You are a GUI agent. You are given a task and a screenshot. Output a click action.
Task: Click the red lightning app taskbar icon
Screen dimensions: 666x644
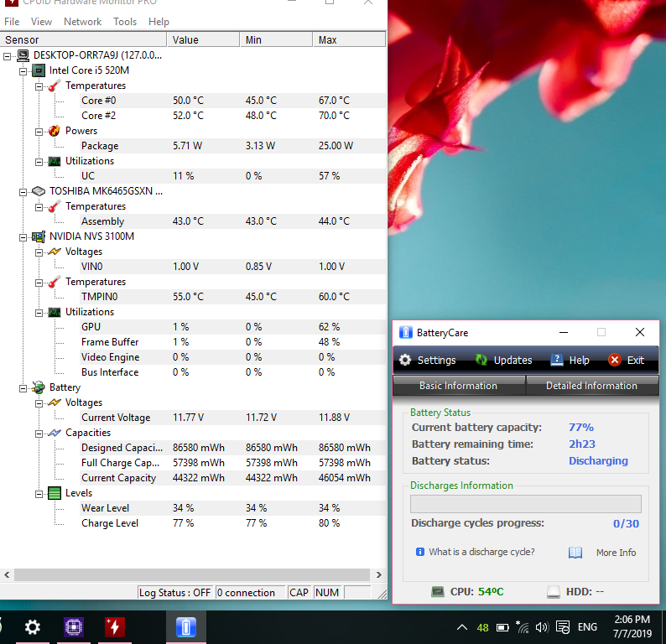pyautogui.click(x=115, y=626)
